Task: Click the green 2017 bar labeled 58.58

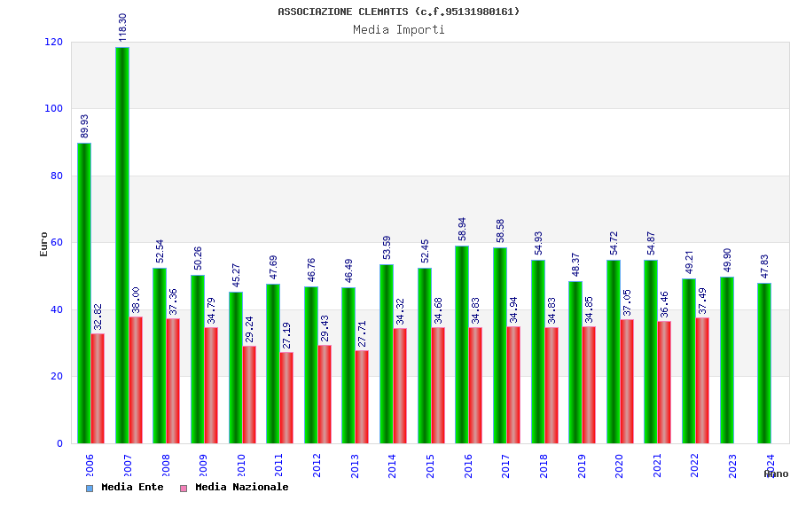Action: coord(500,346)
